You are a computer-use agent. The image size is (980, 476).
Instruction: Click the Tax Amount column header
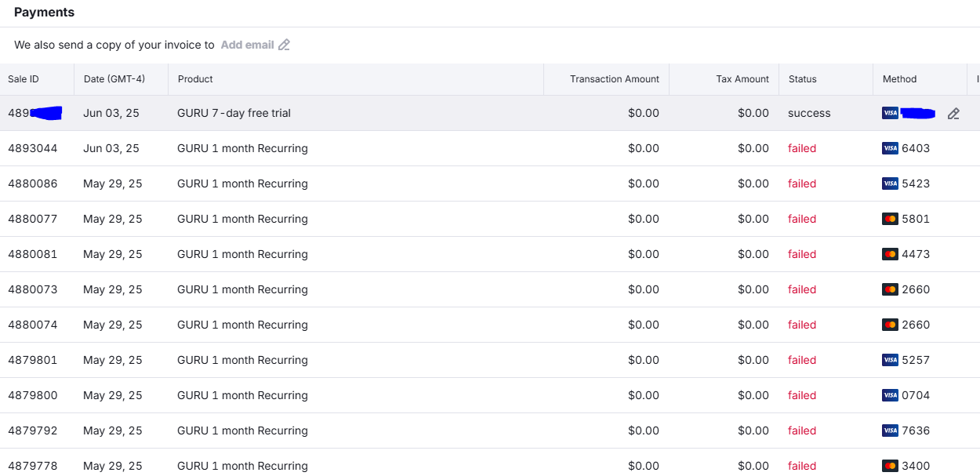(x=742, y=79)
